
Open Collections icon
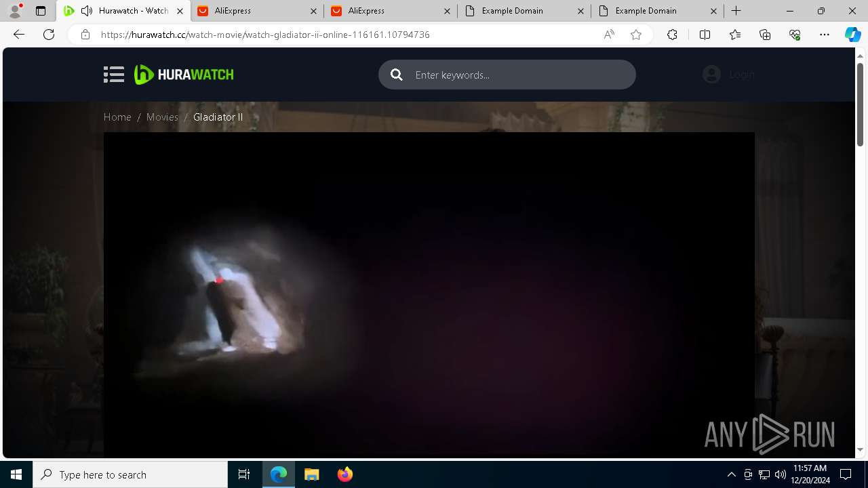(765, 35)
